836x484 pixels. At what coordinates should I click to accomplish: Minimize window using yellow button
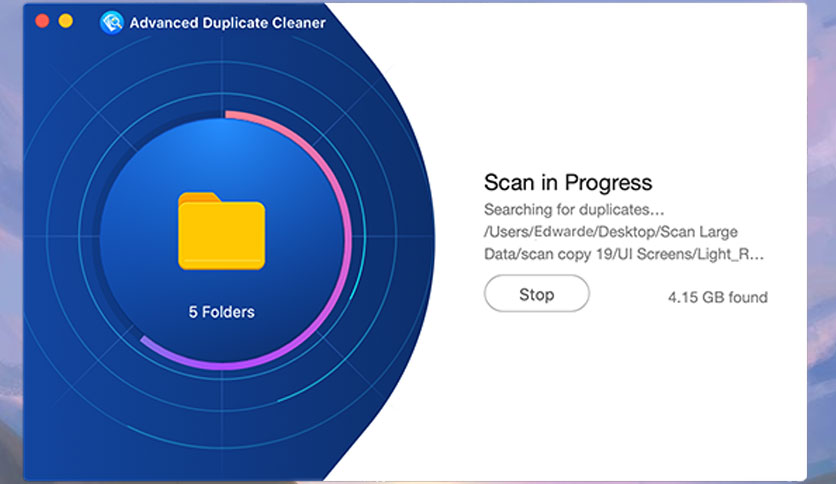(x=66, y=21)
